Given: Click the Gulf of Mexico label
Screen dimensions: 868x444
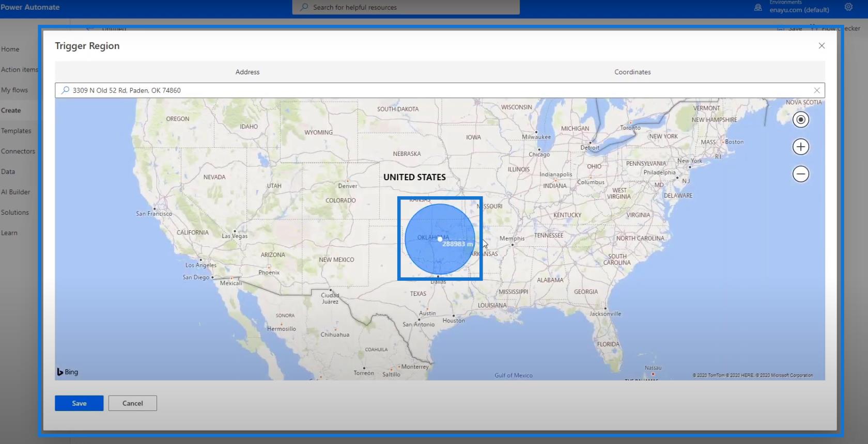Looking at the screenshot, I should tap(514, 375).
